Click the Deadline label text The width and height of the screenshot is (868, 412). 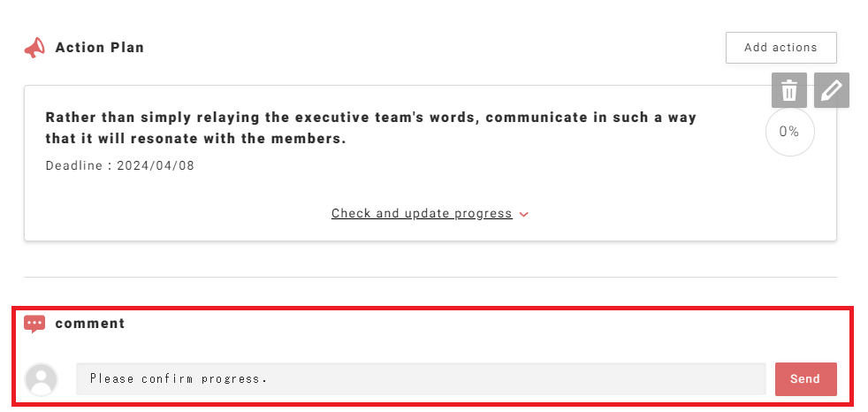coord(73,166)
